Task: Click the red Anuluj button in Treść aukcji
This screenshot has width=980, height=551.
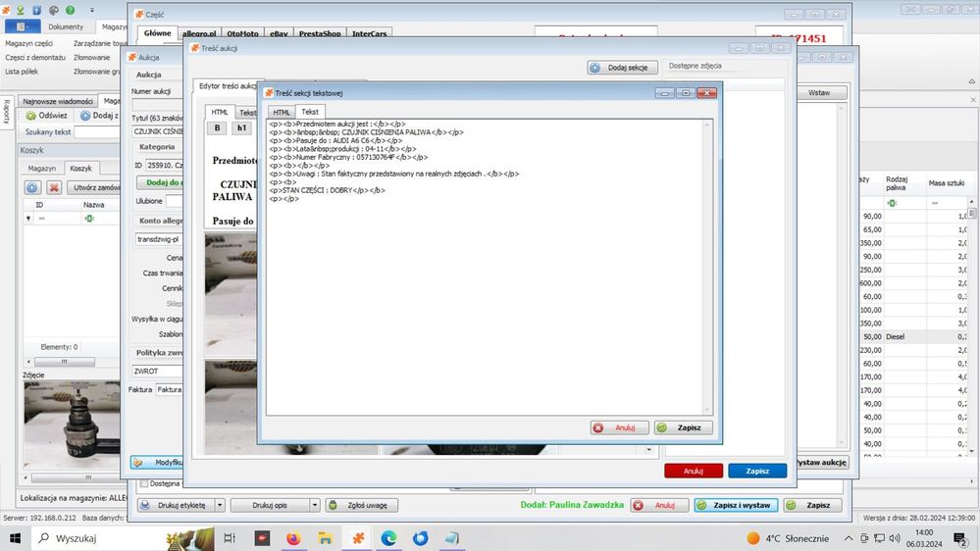Action: (694, 471)
